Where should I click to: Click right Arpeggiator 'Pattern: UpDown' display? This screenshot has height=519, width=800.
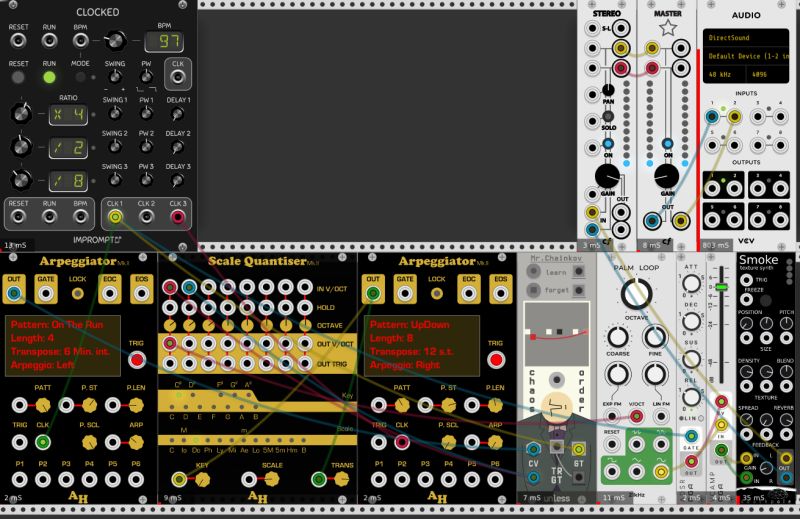(x=422, y=345)
